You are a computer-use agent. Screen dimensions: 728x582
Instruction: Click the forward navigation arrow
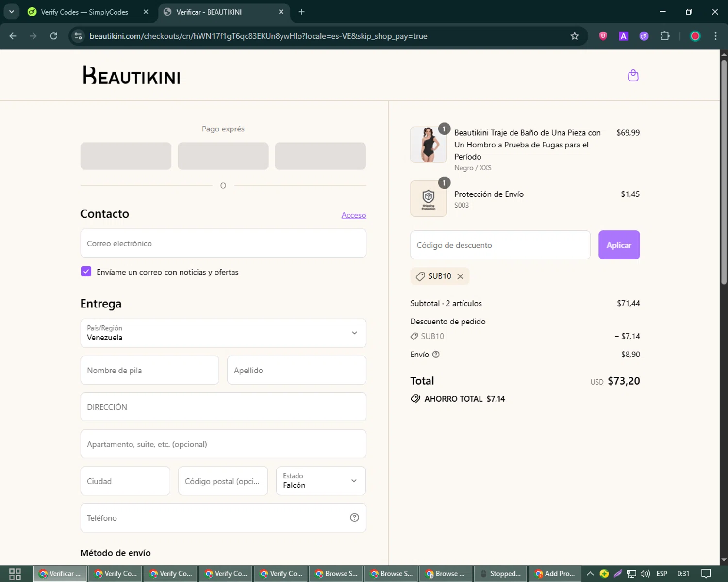tap(33, 36)
